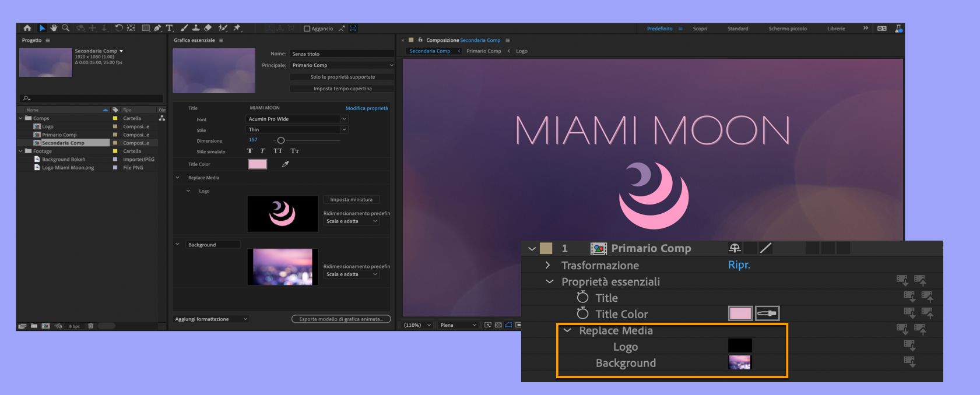Click the eyedropper beside Title Color in timeline
The height and width of the screenshot is (395, 980).
coord(767,313)
